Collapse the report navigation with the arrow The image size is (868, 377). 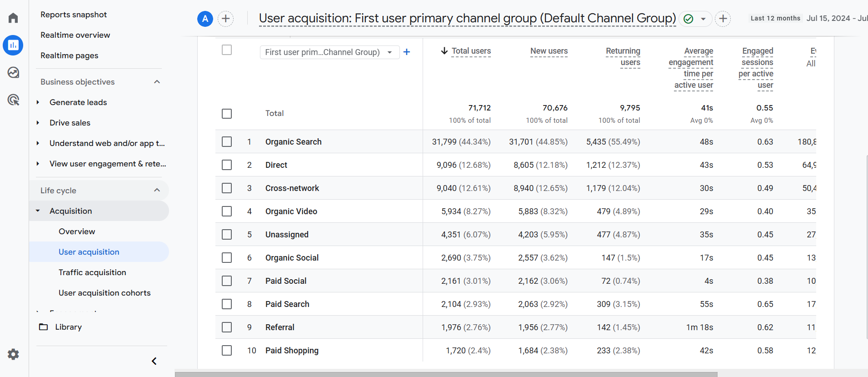[x=154, y=361]
